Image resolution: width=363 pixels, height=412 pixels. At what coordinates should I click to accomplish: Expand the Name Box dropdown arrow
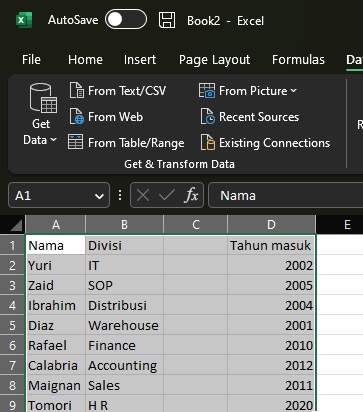click(x=99, y=196)
